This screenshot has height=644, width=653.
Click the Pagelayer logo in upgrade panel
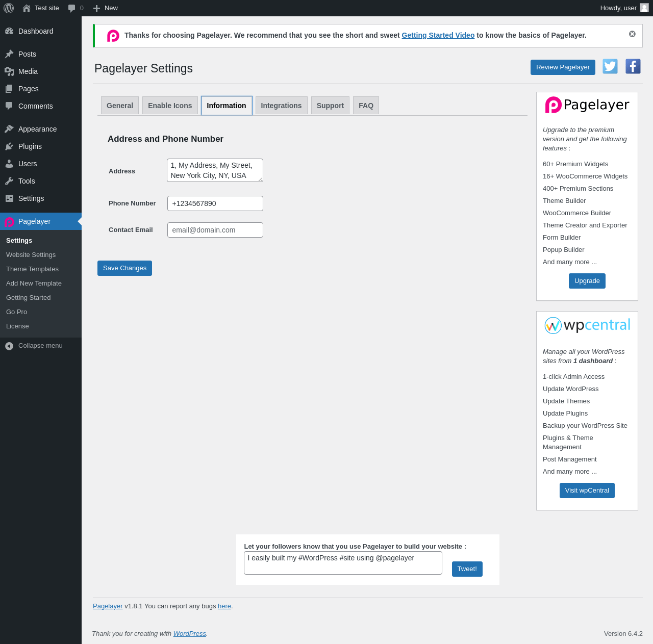tap(587, 105)
